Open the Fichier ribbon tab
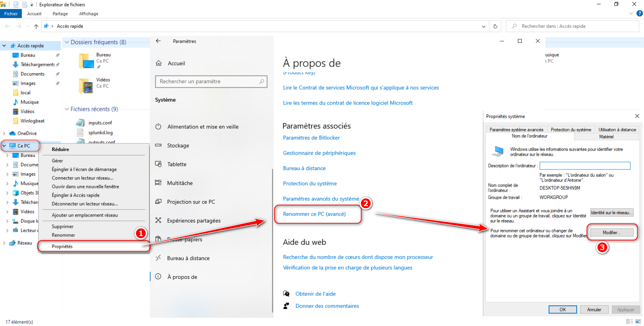Screen dimensions: 644x326 (11, 14)
